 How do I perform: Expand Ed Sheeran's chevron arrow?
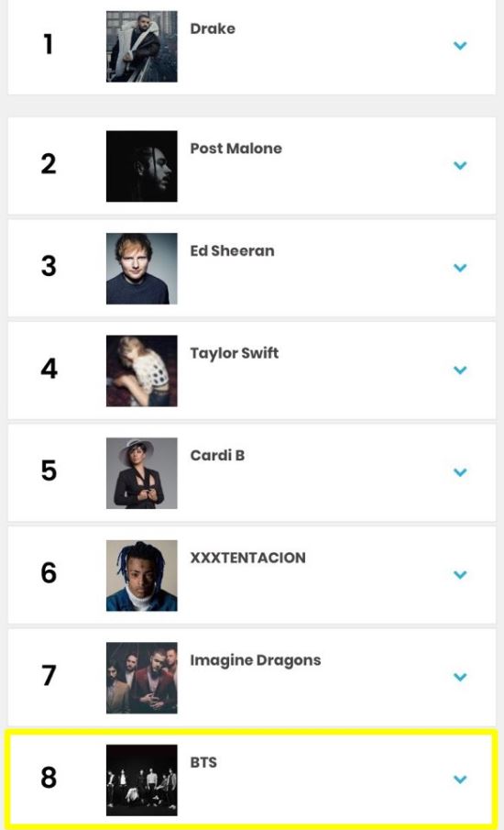tap(460, 267)
